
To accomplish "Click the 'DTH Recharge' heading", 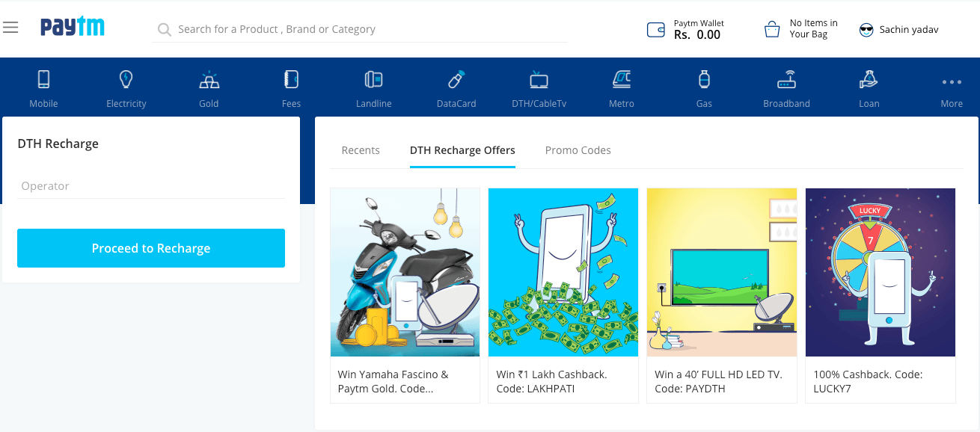I will pyautogui.click(x=58, y=144).
